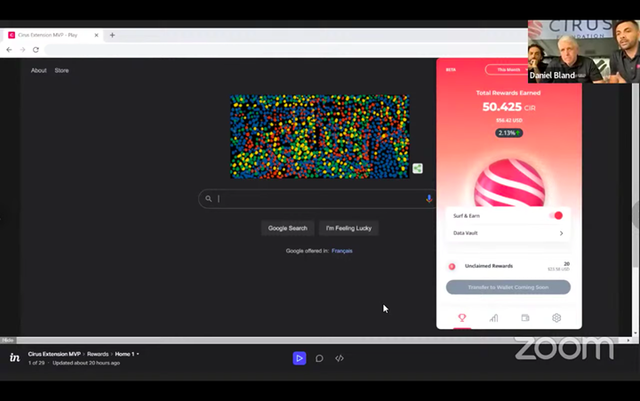Focus the Google search input field
The width and height of the screenshot is (640, 401).
point(320,199)
